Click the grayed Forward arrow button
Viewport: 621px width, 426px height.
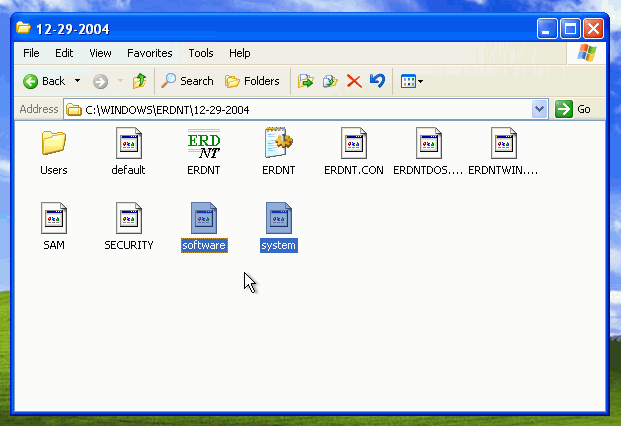100,82
